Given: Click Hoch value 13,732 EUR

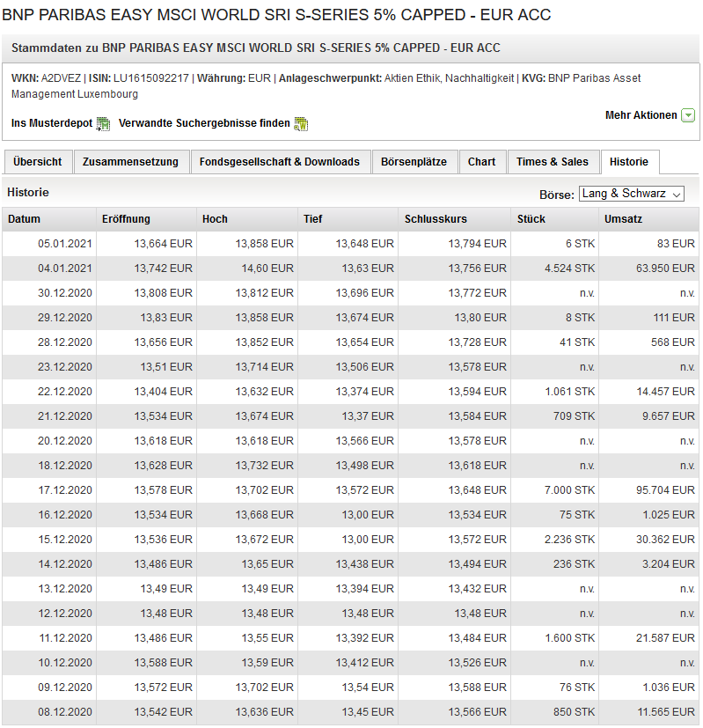Looking at the screenshot, I should tap(265, 465).
